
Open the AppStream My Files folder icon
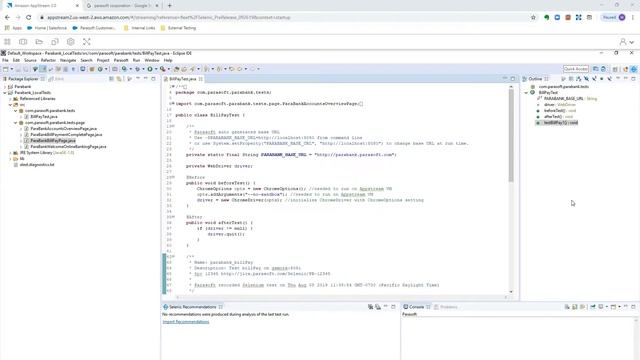click(39, 42)
